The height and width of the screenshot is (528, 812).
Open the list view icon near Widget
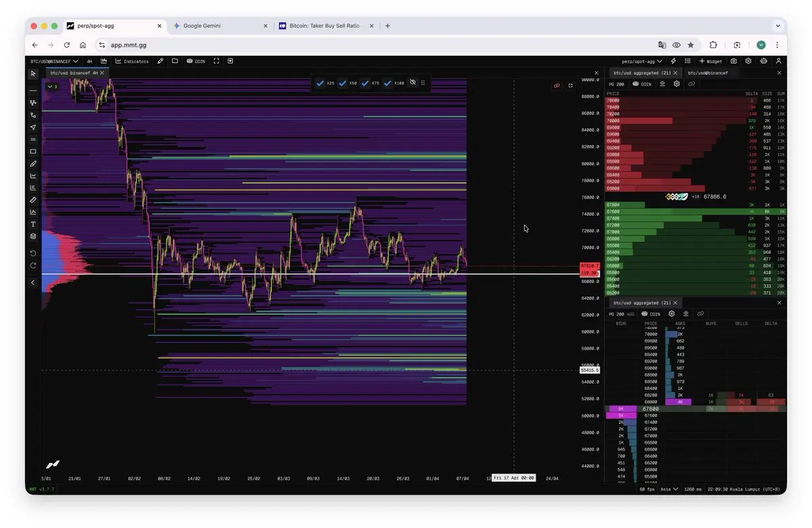tap(687, 61)
